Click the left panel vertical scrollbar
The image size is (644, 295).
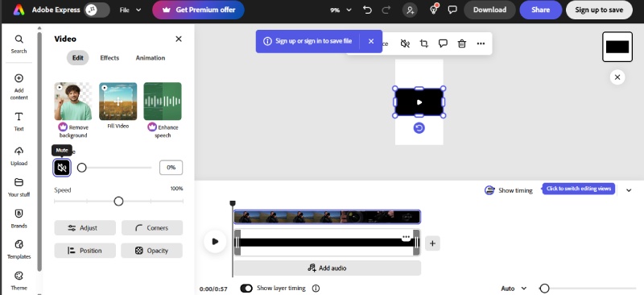39,152
